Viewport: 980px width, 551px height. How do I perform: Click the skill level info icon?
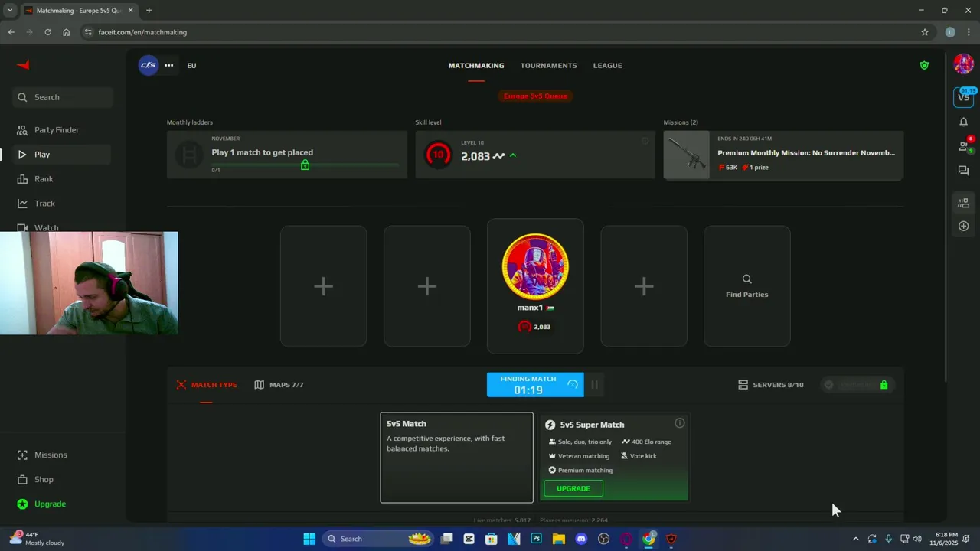(x=645, y=141)
